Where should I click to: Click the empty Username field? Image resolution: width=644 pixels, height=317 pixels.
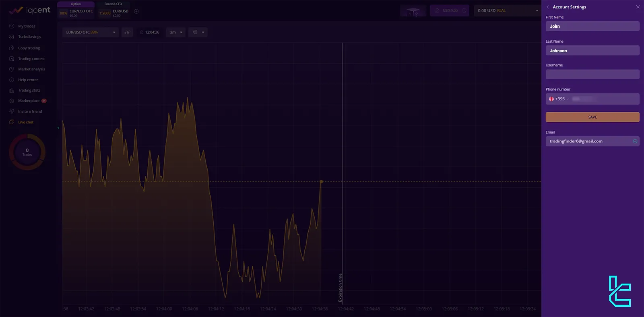592,74
